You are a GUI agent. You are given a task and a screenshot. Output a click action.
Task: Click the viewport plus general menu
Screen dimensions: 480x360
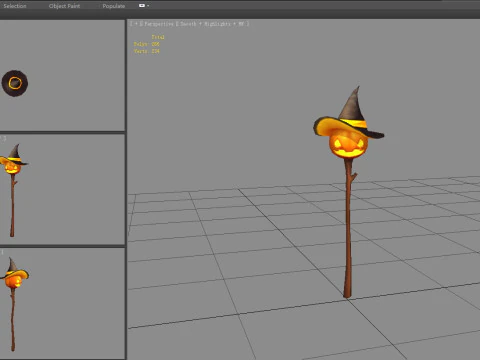pyautogui.click(x=136, y=24)
